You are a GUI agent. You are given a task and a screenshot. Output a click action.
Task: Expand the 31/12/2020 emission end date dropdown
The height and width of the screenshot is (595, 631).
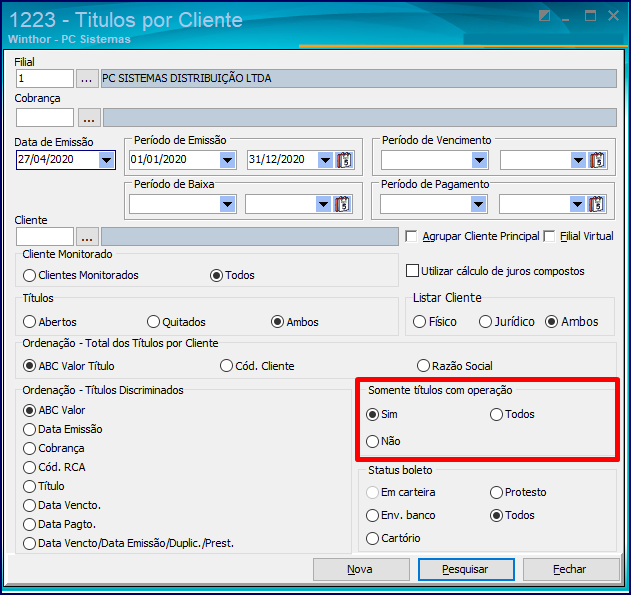point(325,160)
